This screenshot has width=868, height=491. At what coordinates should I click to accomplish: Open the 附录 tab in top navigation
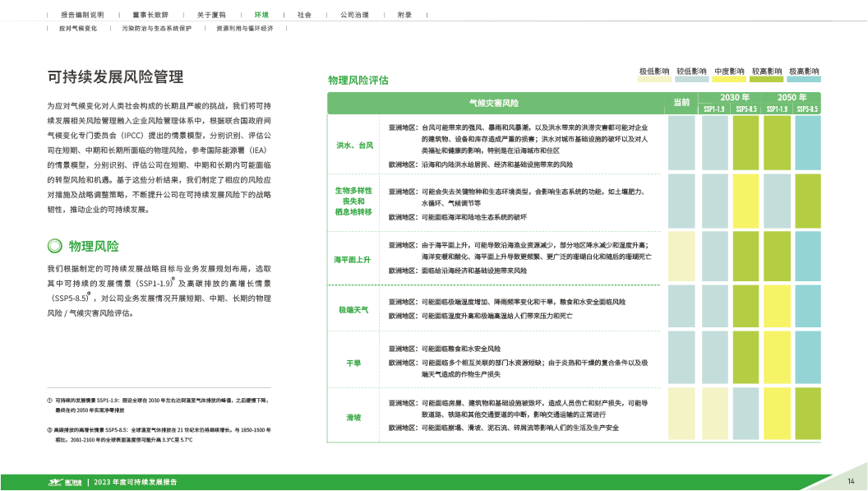[404, 15]
